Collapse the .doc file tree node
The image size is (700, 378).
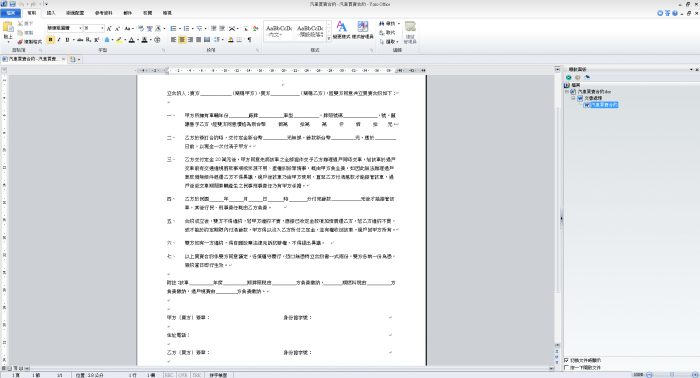(567, 91)
